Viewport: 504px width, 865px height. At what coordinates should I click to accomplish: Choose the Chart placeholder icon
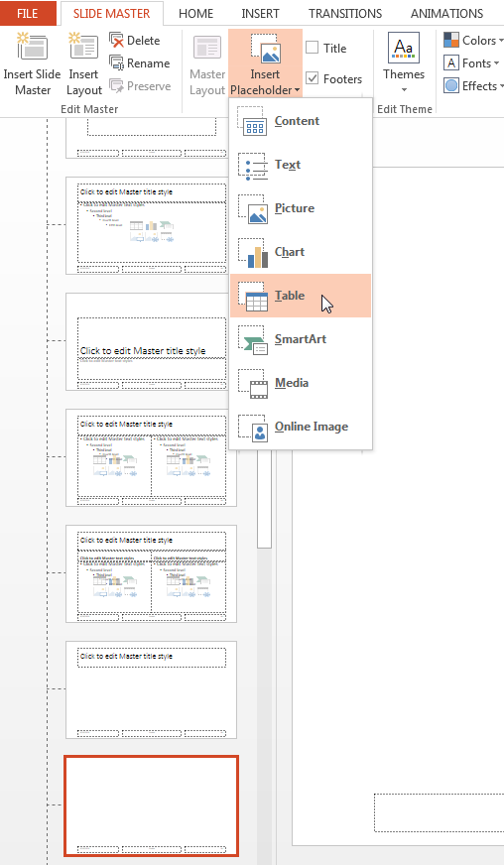(x=253, y=253)
